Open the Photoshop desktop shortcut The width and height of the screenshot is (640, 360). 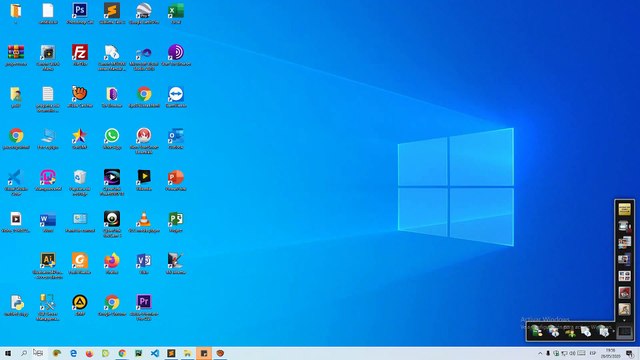[80, 13]
